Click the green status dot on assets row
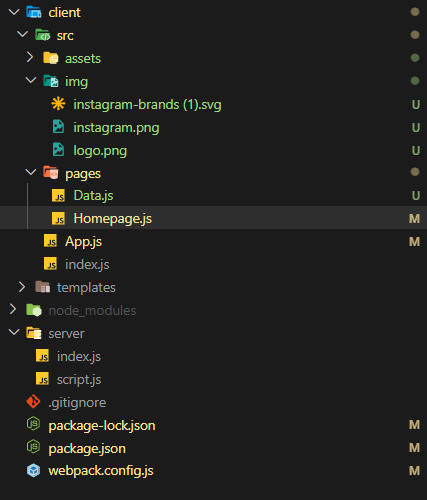The height and width of the screenshot is (500, 427). click(415, 58)
